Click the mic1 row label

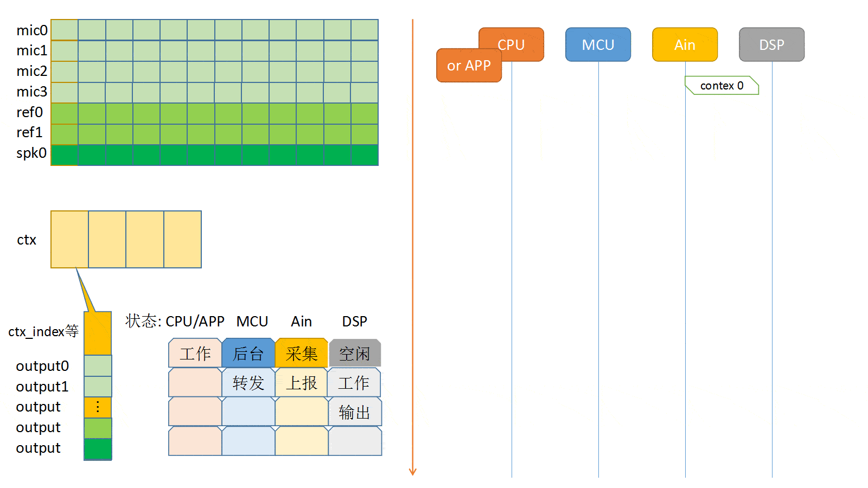32,50
